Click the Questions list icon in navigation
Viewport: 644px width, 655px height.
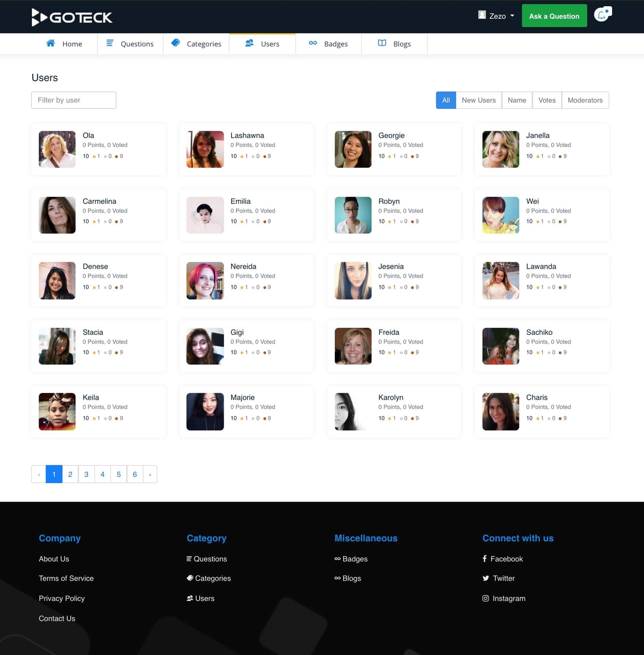(109, 43)
